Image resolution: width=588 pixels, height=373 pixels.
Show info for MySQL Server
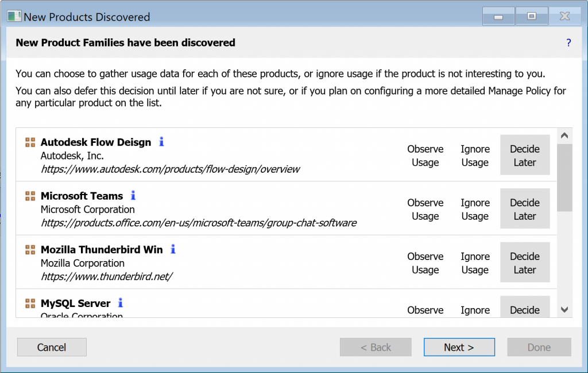(121, 302)
